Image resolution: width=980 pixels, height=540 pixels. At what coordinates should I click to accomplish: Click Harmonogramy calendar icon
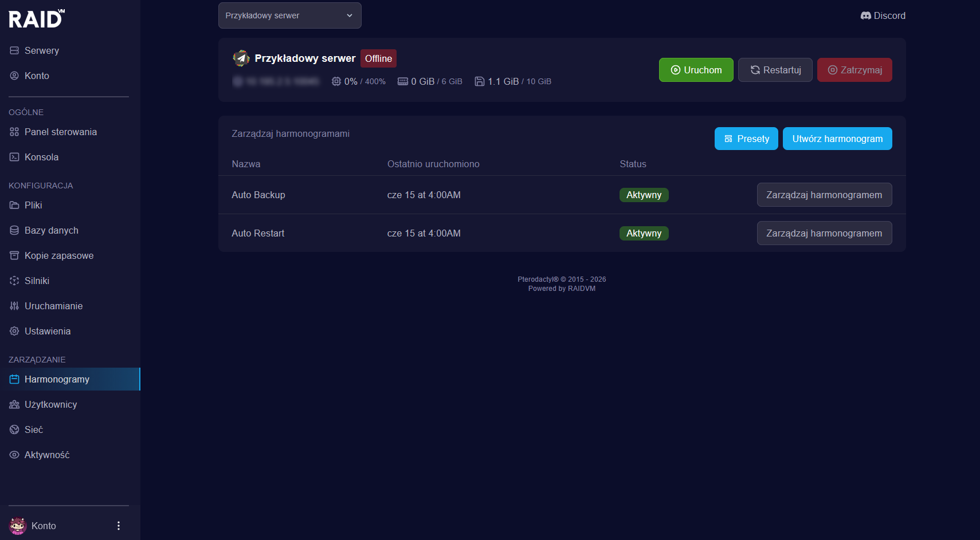point(14,379)
